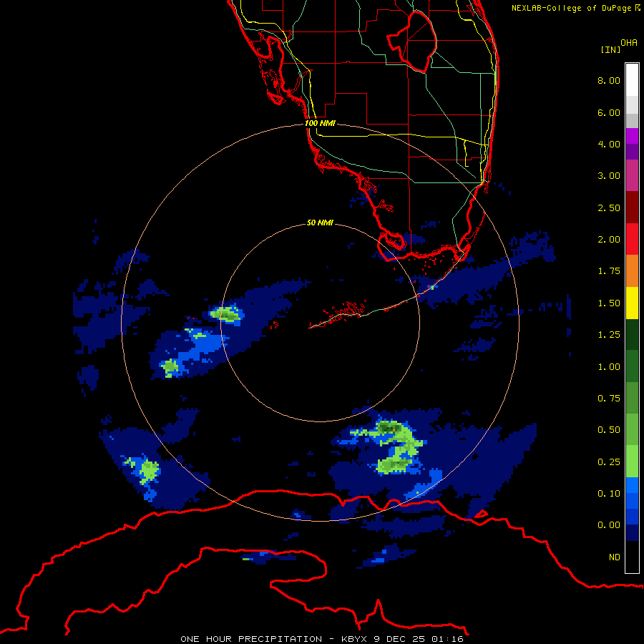The height and width of the screenshot is (644, 644).
Task: Click the ND legend label
Action: 615,557
